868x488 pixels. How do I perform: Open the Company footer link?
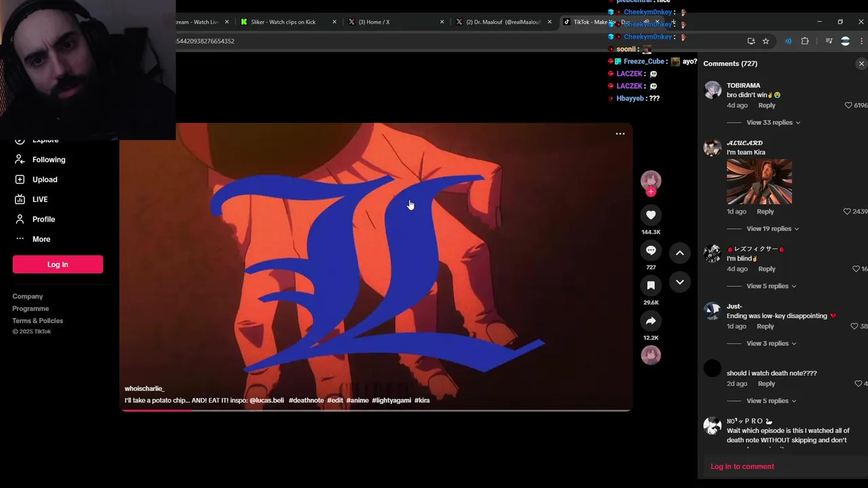[27, 296]
